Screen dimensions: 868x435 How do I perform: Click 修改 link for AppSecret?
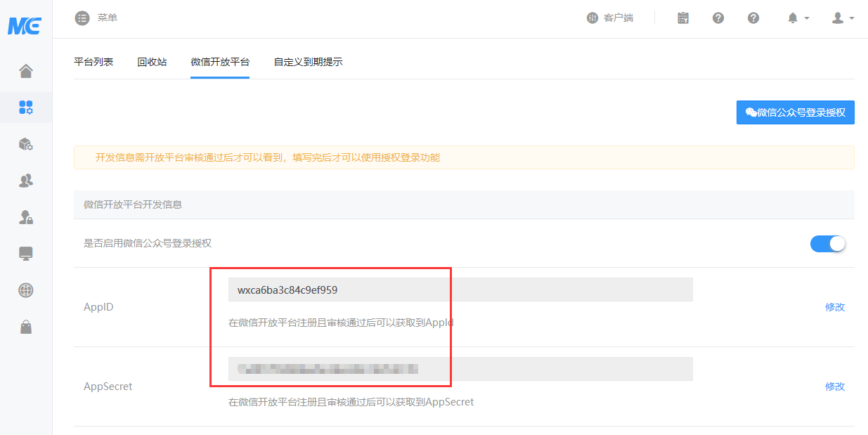(x=835, y=387)
